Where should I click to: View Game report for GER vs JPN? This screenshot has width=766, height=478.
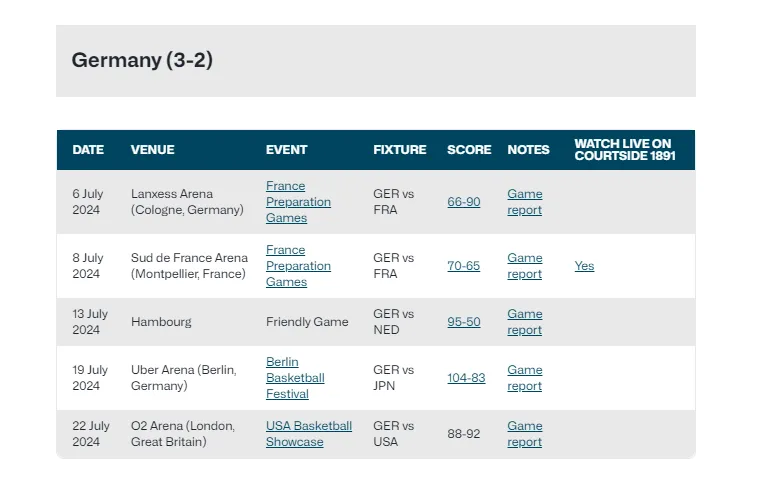(x=524, y=378)
